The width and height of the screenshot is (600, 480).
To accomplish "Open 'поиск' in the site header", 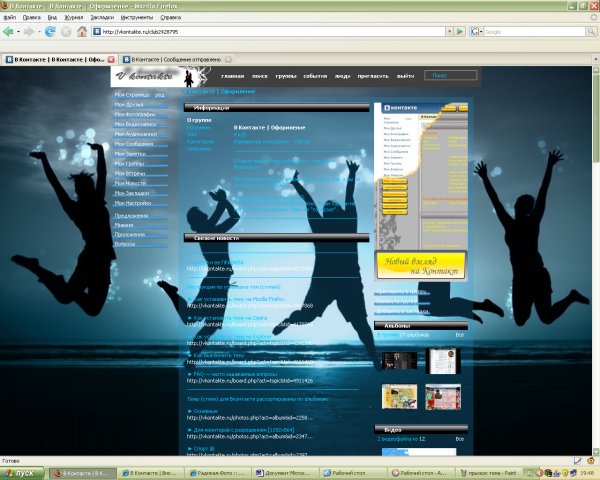I will (x=260, y=76).
